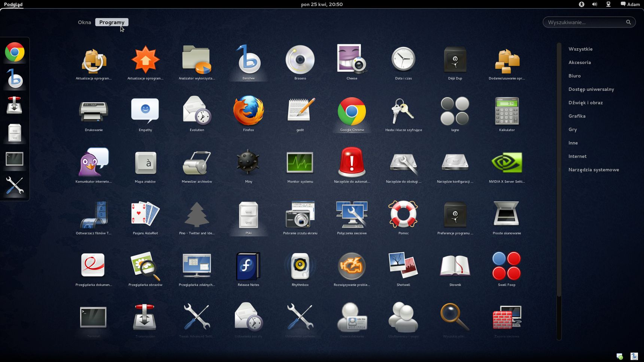Screen dimensions: 644x362
Task: Open the Adam user menu
Action: [630, 4]
